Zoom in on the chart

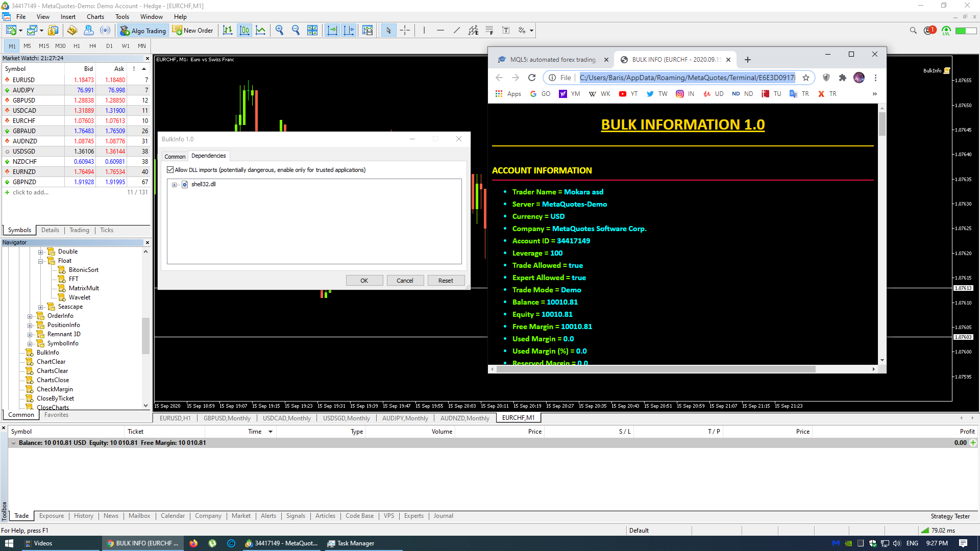coord(279,30)
